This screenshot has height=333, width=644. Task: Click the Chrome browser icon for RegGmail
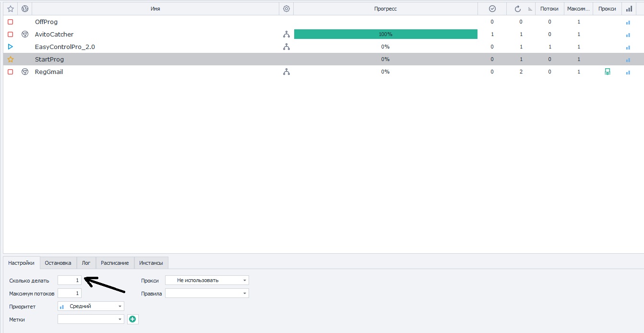[25, 72]
